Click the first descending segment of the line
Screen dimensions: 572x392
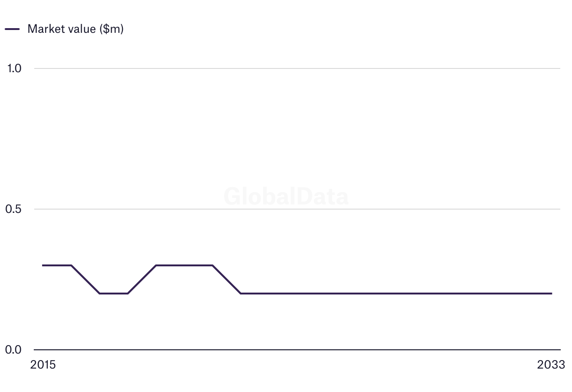[85, 279]
